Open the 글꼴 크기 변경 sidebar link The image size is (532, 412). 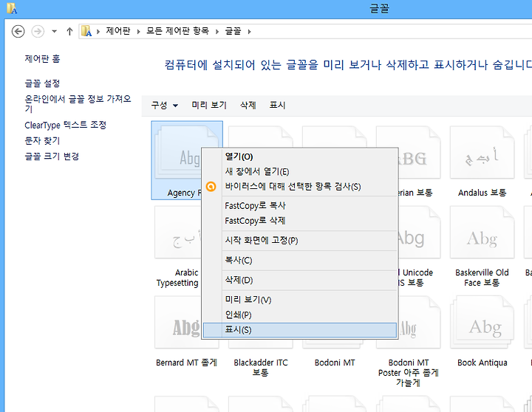click(52, 156)
